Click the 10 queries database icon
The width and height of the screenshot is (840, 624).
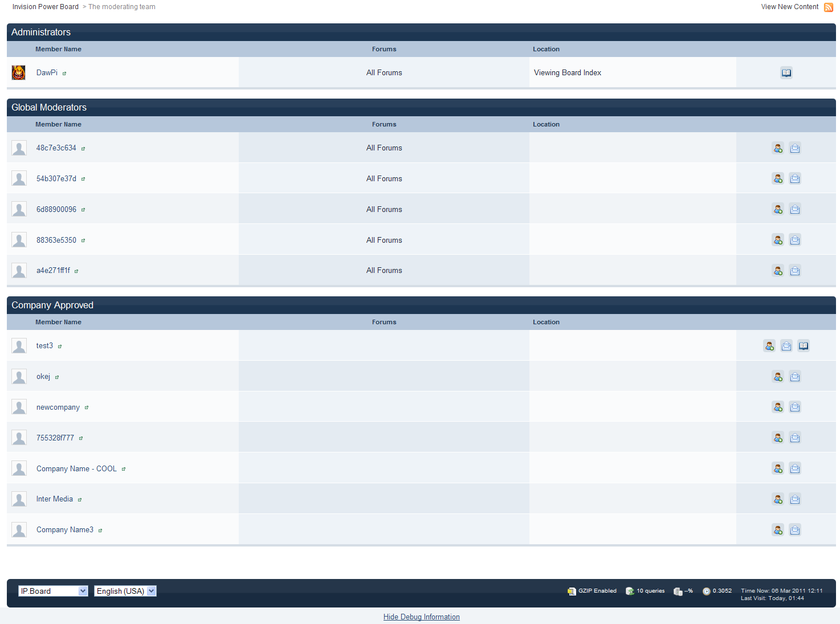point(629,591)
